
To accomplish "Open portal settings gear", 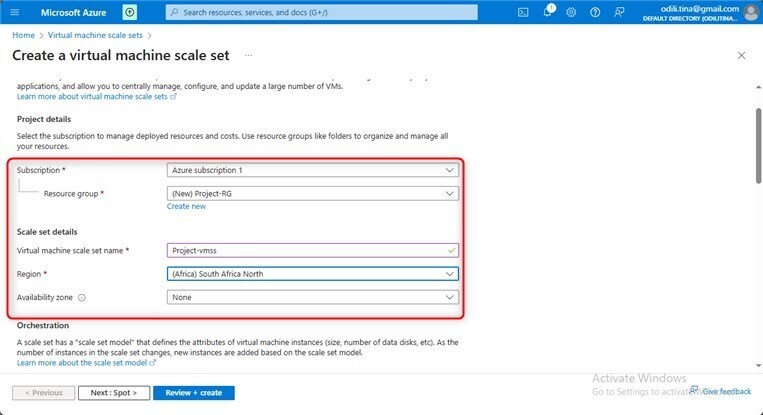I will (571, 12).
